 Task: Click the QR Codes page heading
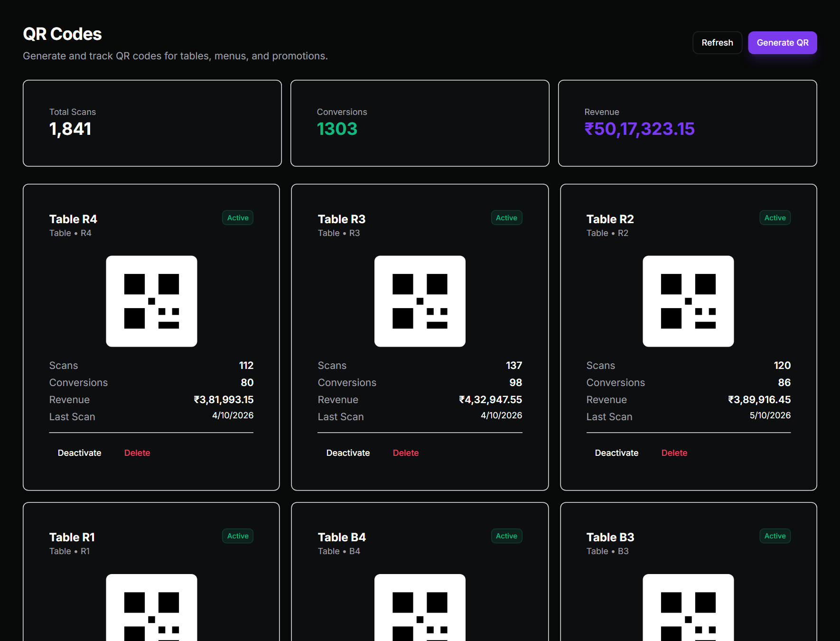[x=62, y=34]
